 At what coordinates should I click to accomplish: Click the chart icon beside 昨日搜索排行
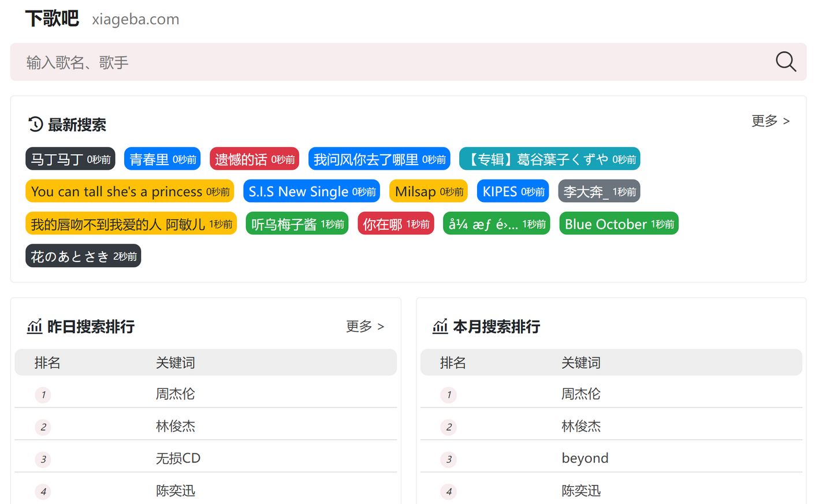coord(35,326)
